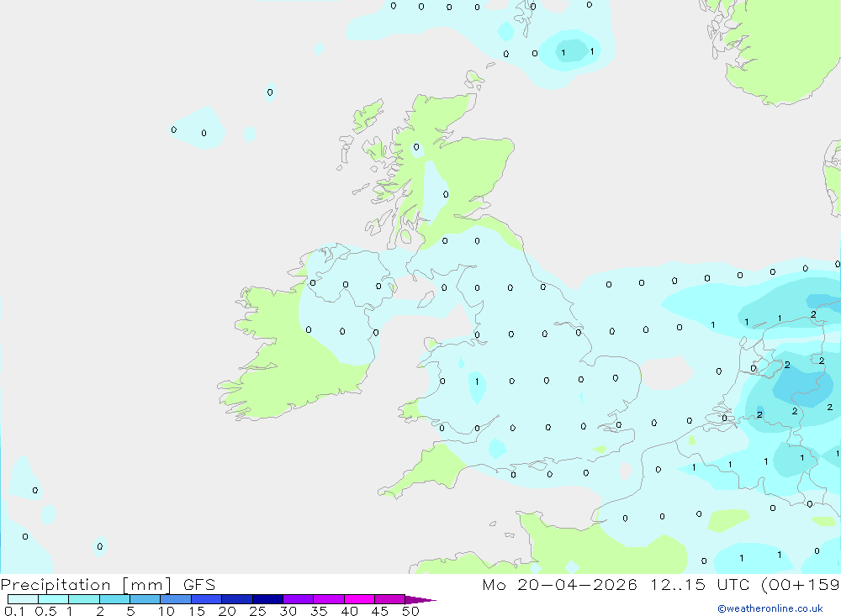This screenshot has height=616, width=841.
Task: Pick the 15–20 mm legend color swatch
Action: (x=206, y=599)
